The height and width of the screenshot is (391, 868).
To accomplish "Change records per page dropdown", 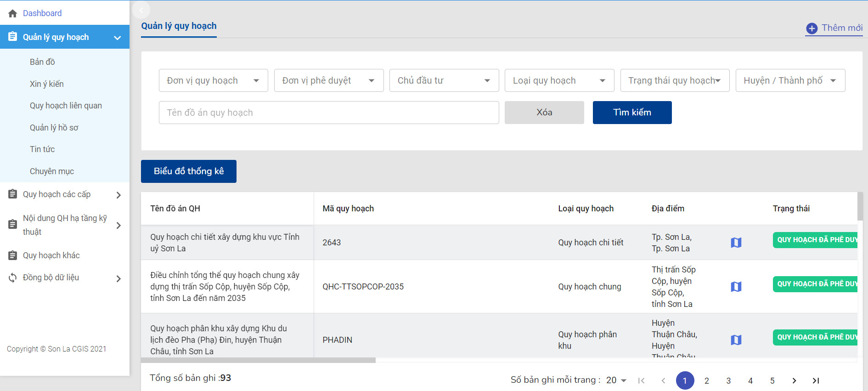I will pos(616,380).
